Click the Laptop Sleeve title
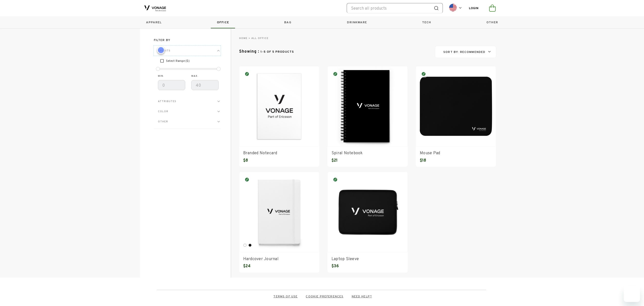The width and height of the screenshot is (644, 306). click(345, 259)
